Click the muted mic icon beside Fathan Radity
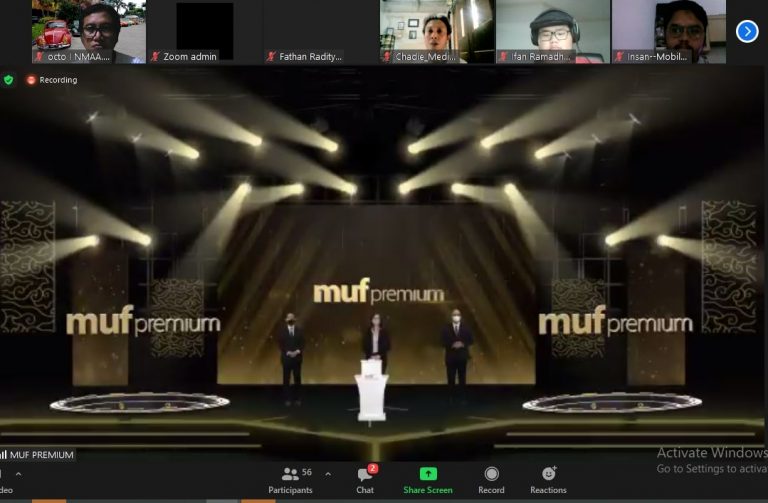This screenshot has width=768, height=503. [x=271, y=57]
